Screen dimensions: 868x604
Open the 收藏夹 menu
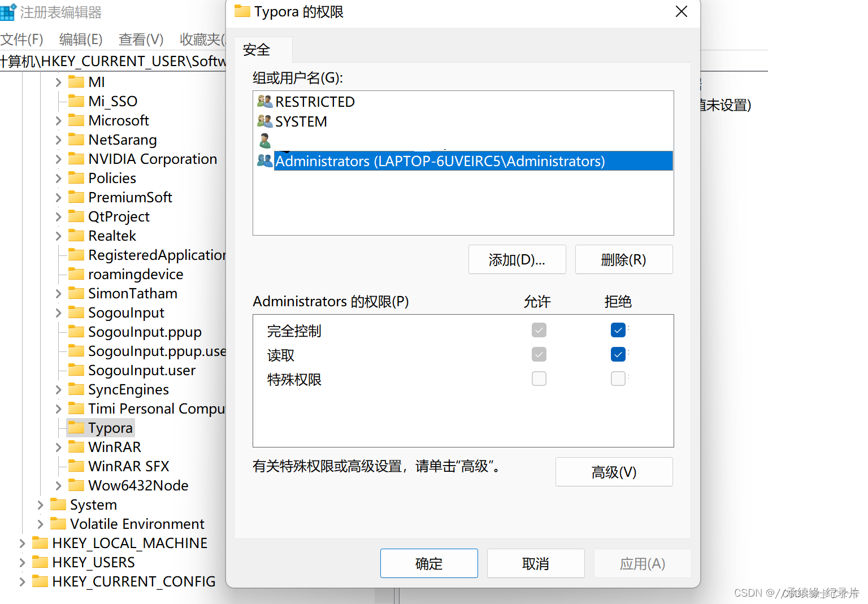pyautogui.click(x=202, y=39)
